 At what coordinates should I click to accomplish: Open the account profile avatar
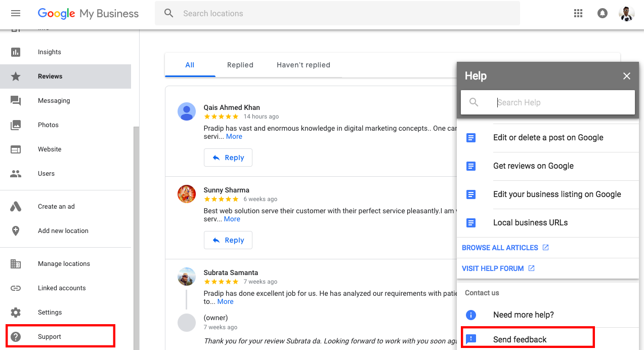pos(626,13)
